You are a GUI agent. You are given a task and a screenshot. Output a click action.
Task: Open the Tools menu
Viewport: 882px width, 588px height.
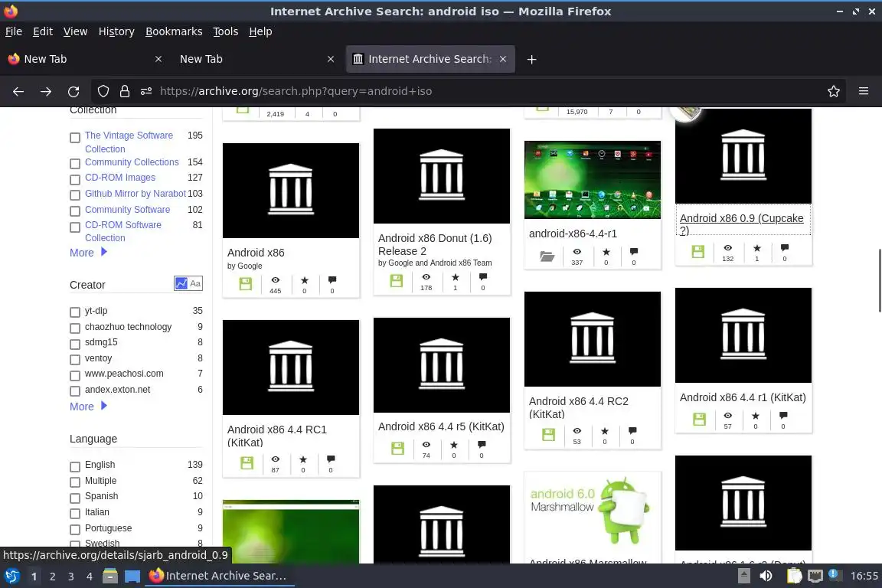click(226, 31)
